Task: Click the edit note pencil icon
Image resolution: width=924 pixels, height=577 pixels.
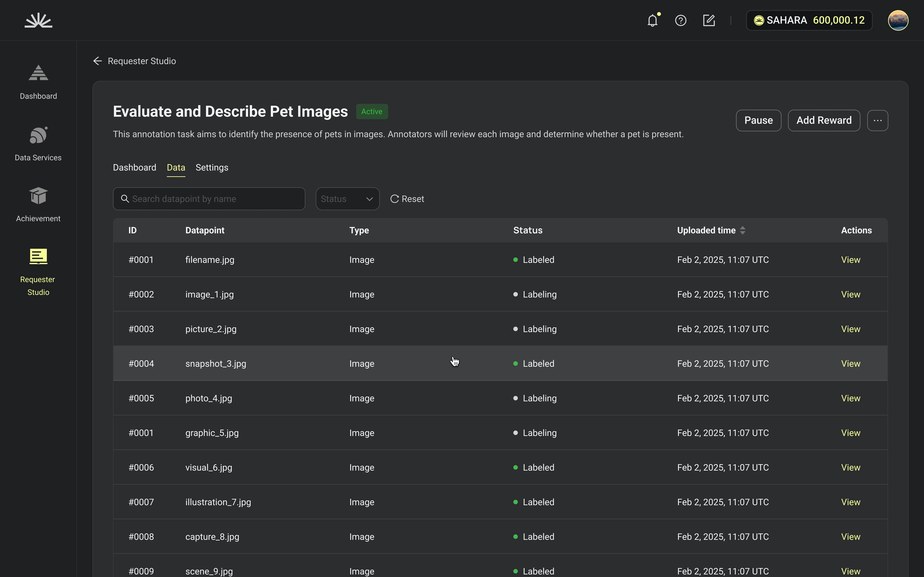Action: tap(709, 20)
